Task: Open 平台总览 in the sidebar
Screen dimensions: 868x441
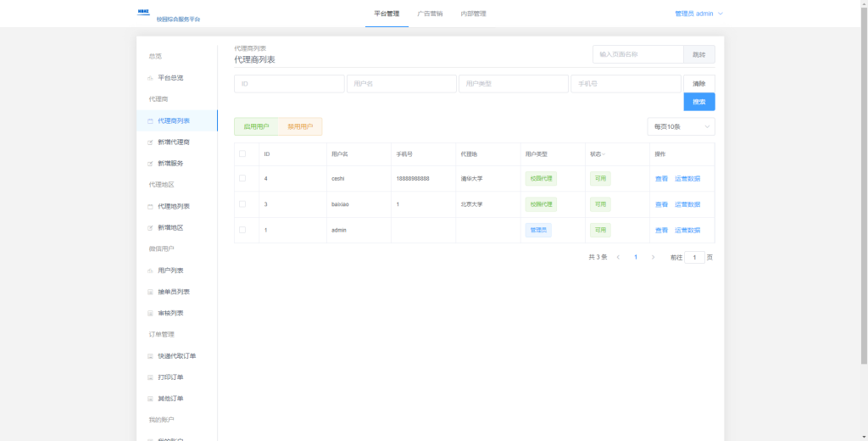Action: click(x=177, y=78)
